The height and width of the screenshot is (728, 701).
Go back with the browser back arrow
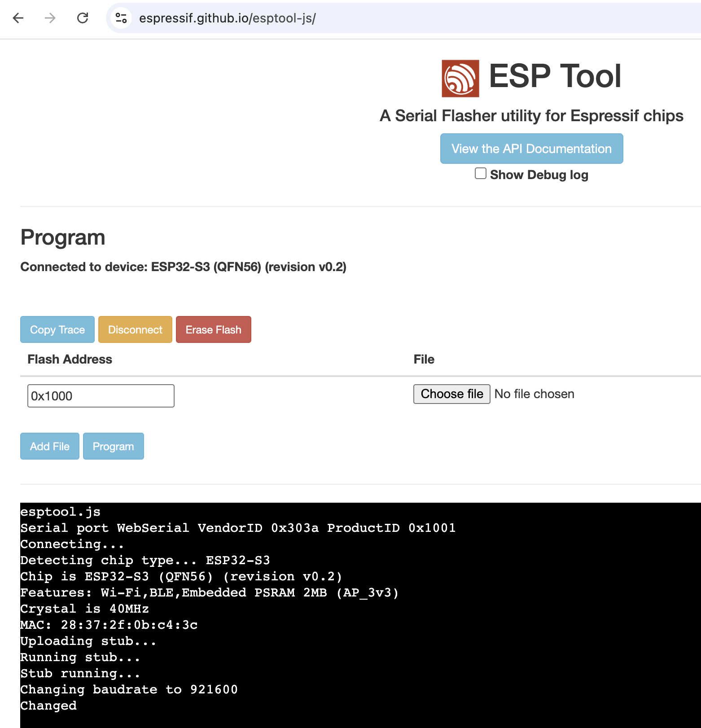[x=18, y=18]
